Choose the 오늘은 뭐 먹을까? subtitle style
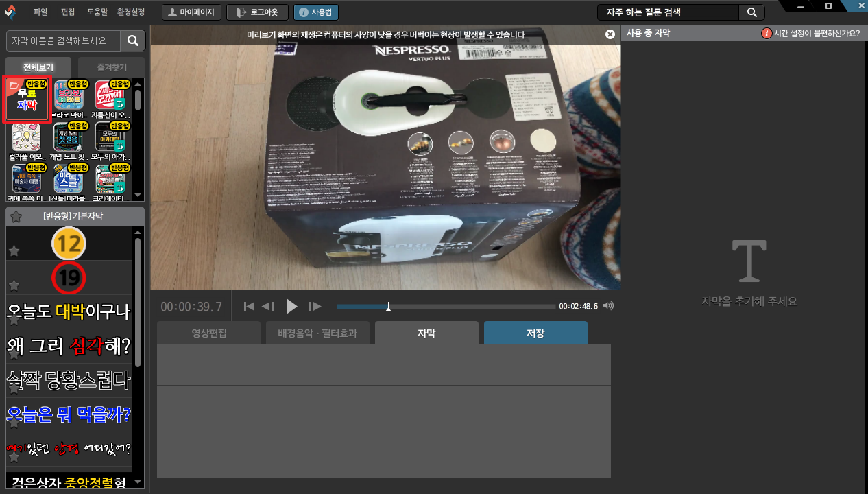The width and height of the screenshot is (868, 494). (69, 415)
